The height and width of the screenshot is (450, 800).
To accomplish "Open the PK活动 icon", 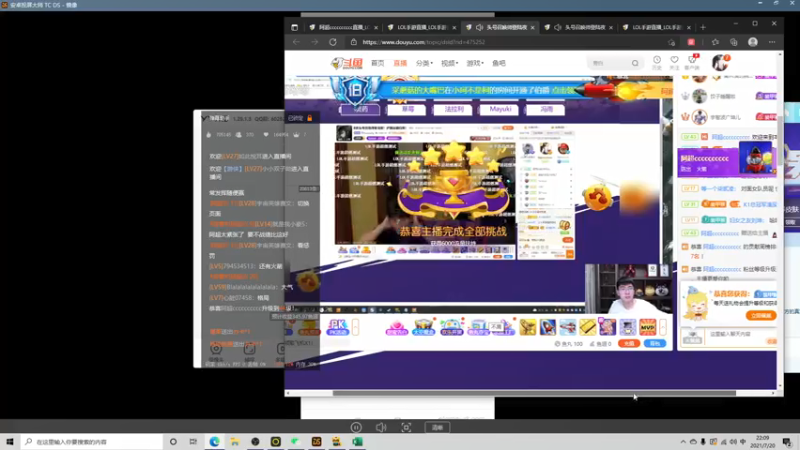I will click(x=337, y=327).
